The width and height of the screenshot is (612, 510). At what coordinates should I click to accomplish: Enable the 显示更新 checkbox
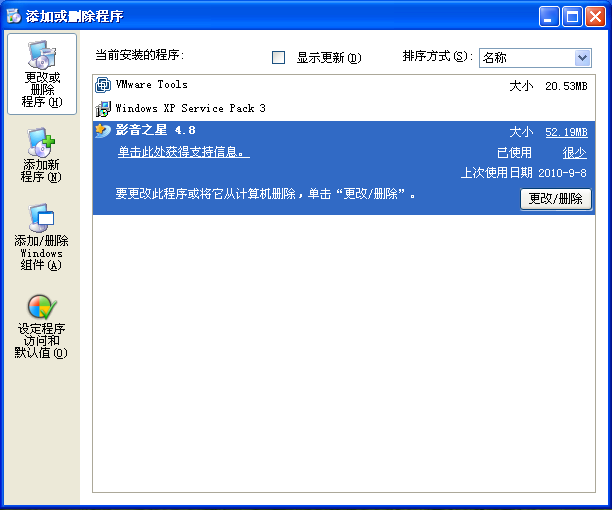279,58
